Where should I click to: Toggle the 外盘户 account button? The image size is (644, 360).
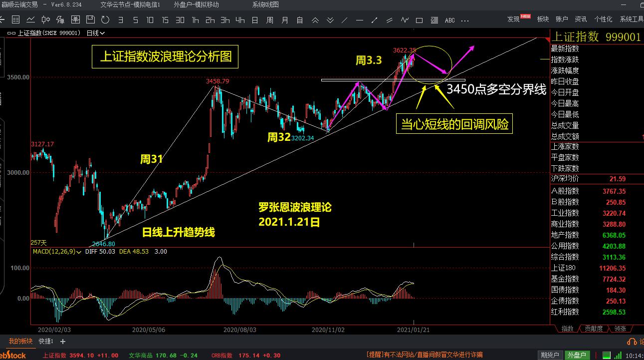576,355
